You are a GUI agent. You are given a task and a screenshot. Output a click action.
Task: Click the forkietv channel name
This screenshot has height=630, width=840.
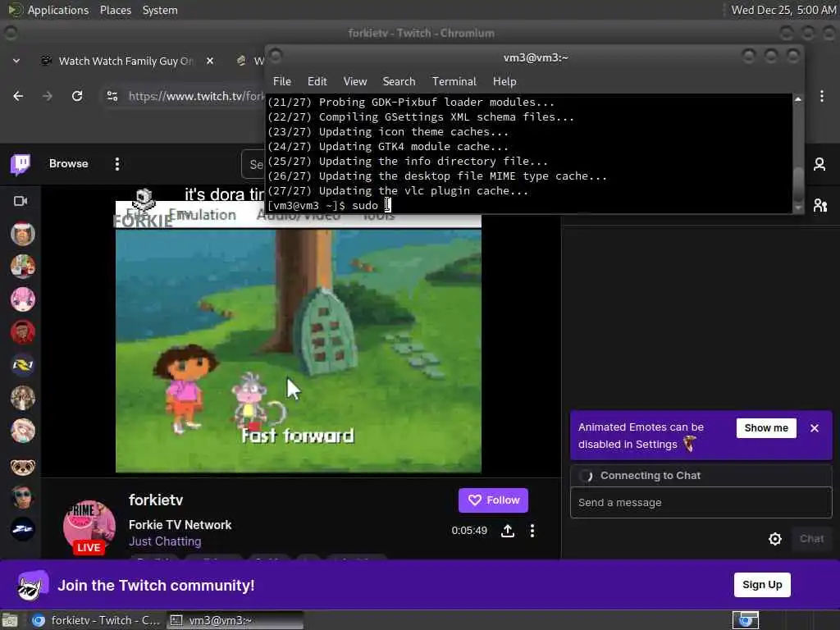tap(156, 500)
